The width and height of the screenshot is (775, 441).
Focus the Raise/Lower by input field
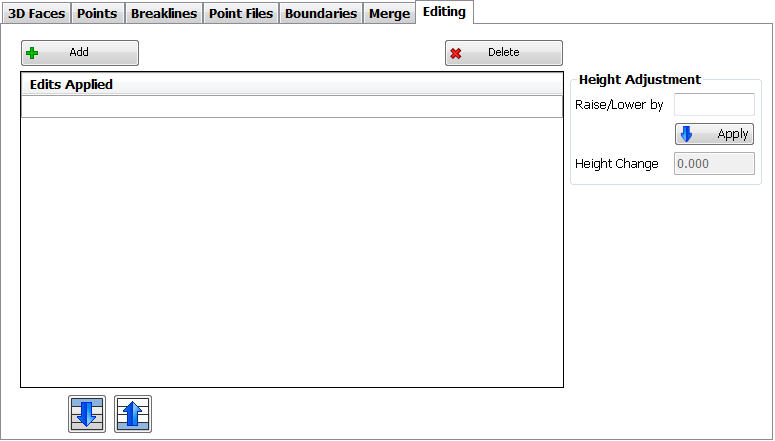[714, 104]
